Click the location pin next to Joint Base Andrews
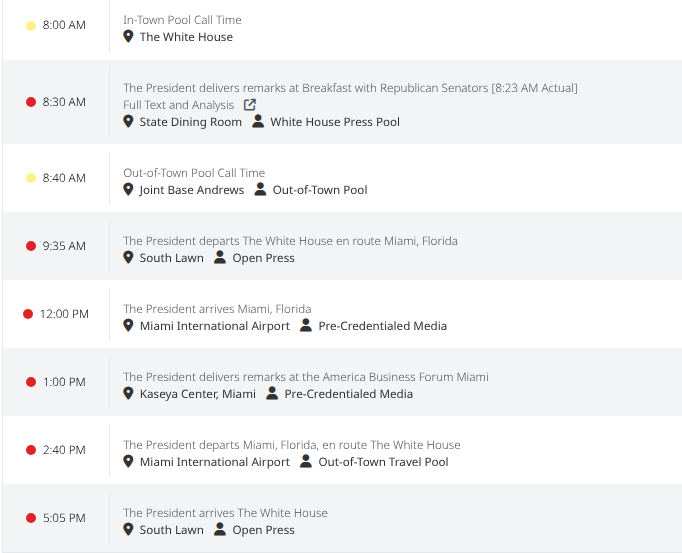682x553 pixels. [x=128, y=190]
